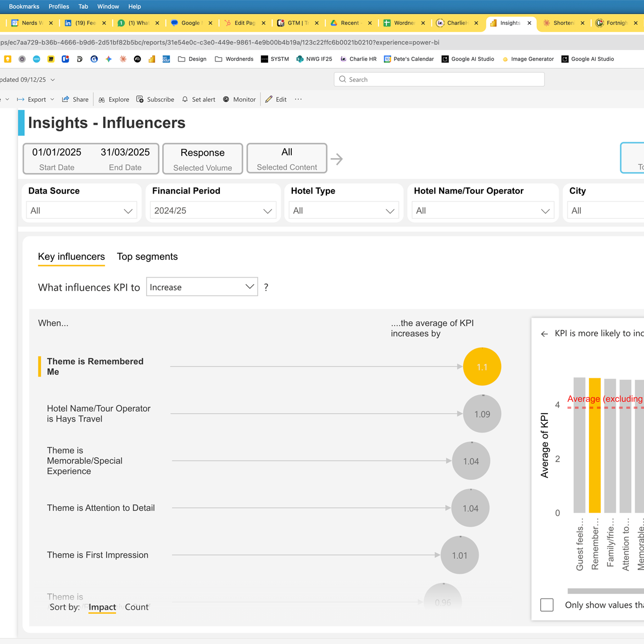Click the Export icon in toolbar
This screenshot has width=644, height=644.
21,99
